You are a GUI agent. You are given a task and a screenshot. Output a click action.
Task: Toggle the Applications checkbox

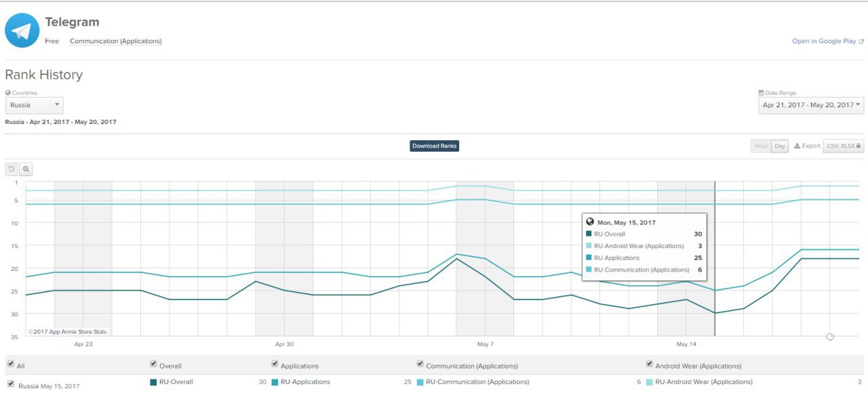275,364
